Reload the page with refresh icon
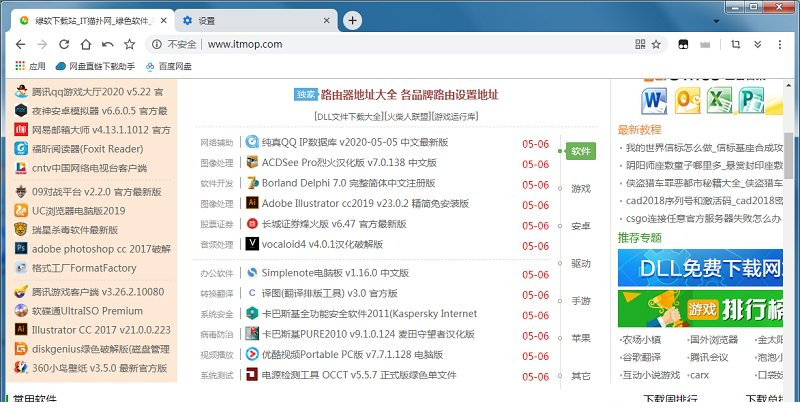The height and width of the screenshot is (418, 800). coord(64,44)
